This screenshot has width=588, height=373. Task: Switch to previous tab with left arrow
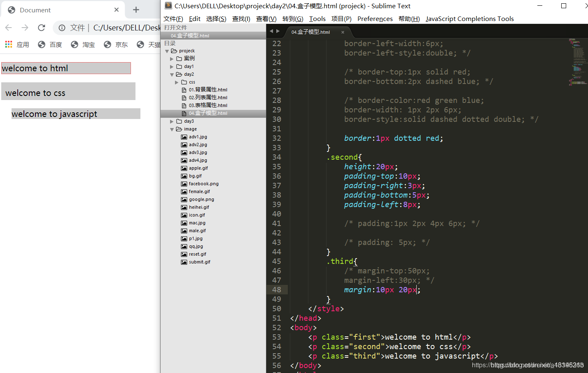[271, 31]
